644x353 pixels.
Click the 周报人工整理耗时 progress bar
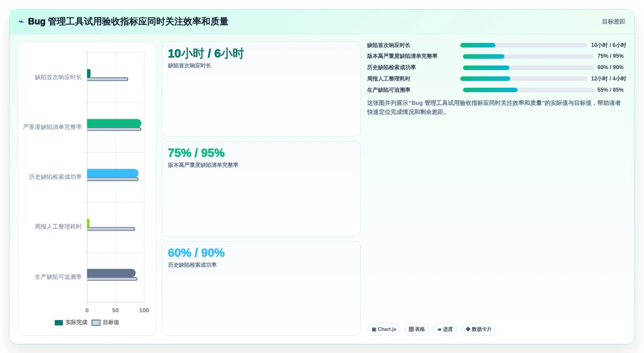click(524, 79)
